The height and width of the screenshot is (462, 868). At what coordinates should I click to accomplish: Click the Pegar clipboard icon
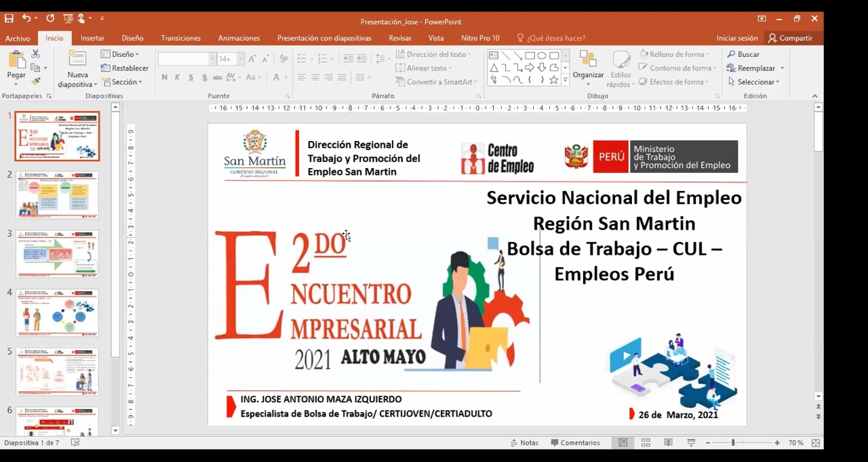[16, 60]
